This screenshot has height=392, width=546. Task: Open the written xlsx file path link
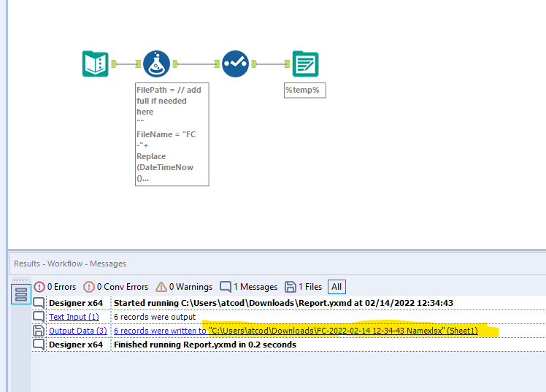(x=343, y=331)
